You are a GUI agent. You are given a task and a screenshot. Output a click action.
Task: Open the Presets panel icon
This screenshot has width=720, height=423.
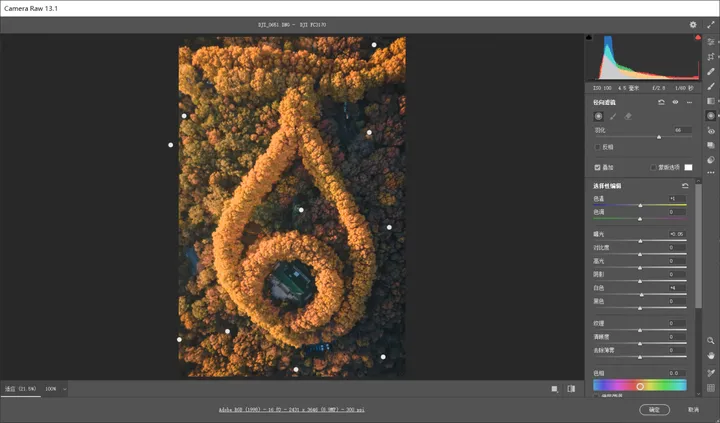click(x=711, y=160)
